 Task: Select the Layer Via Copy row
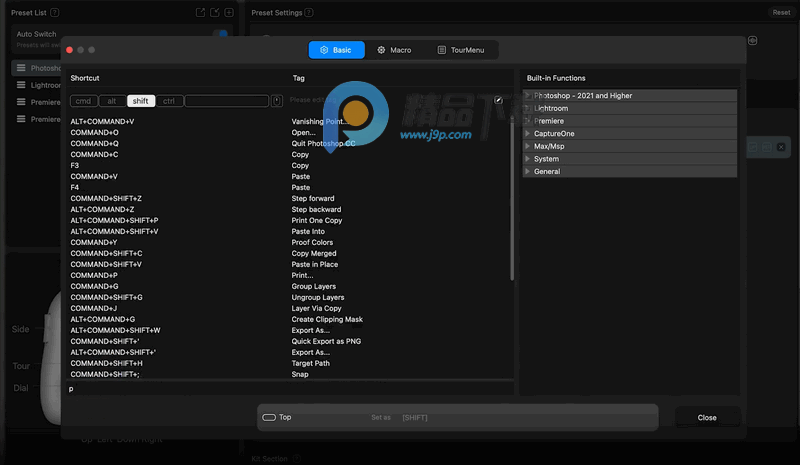pos(290,308)
